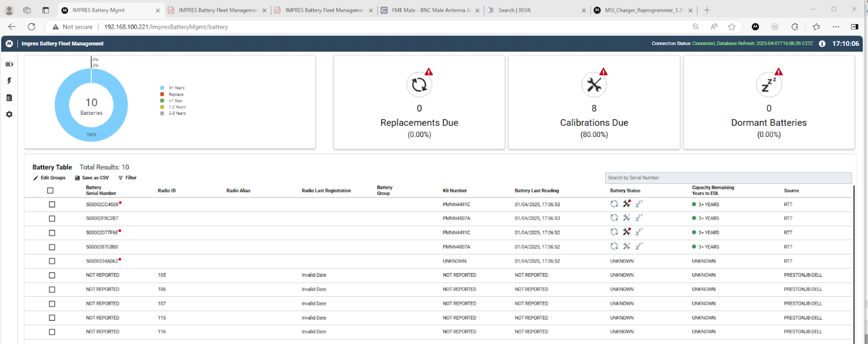Check the box for battery 500002D77F6E
This screenshot has width=868, height=344.
[x=52, y=233]
